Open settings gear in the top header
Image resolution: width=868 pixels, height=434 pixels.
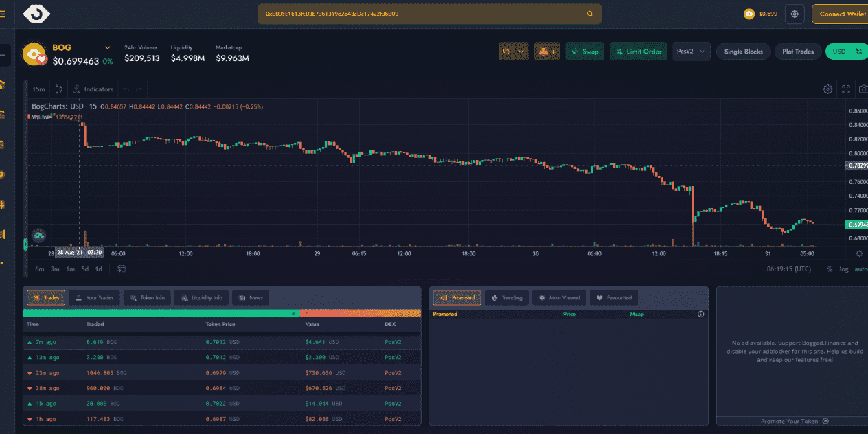(x=795, y=14)
